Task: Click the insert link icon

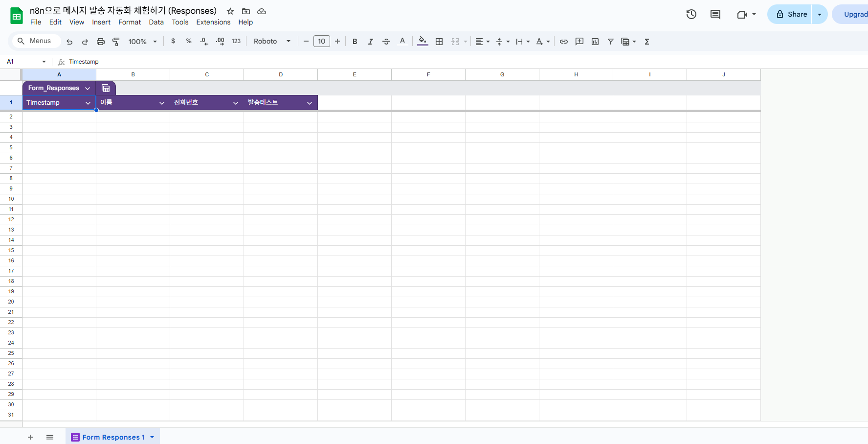Action: pos(564,42)
